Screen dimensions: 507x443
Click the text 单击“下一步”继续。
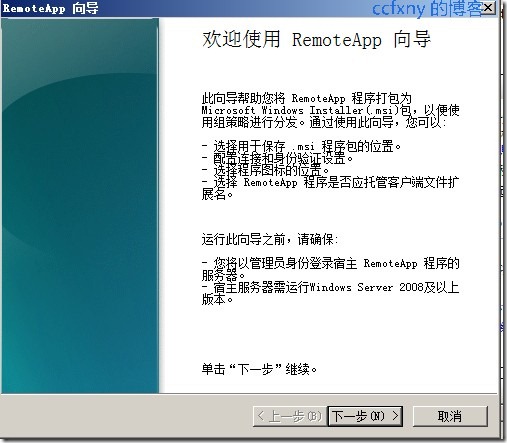pos(259,369)
